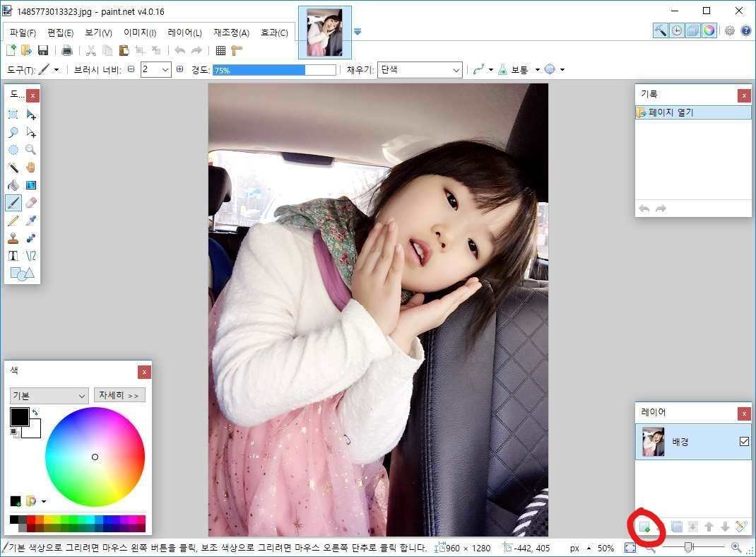Viewport: 756px width, 557px height.
Task: Open the 파일(F) menu
Action: click(23, 33)
